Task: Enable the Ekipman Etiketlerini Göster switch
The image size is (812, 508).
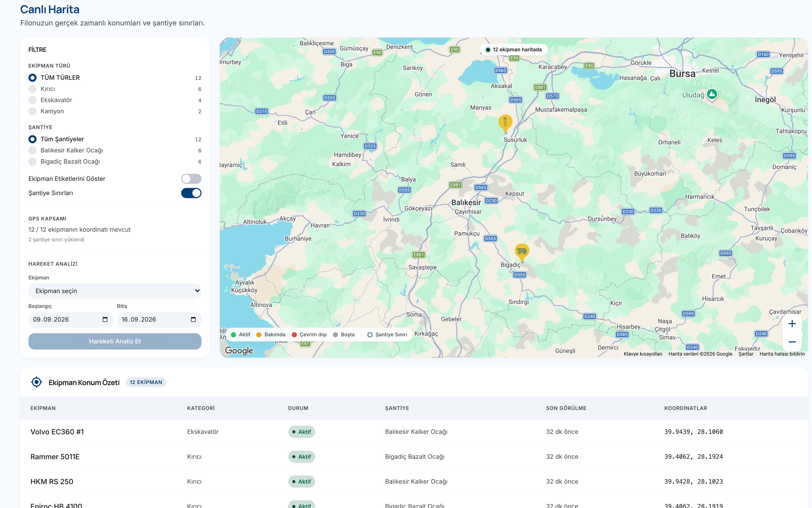Action: coord(191,179)
